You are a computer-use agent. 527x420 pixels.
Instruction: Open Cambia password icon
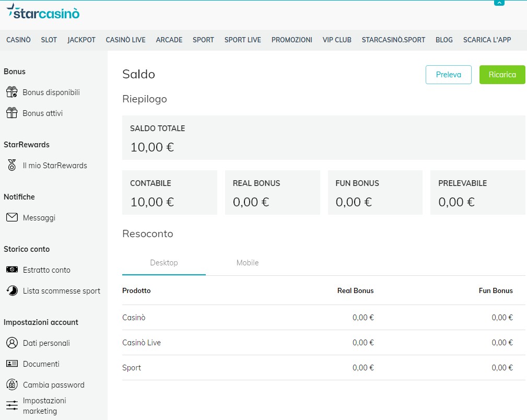(x=12, y=384)
